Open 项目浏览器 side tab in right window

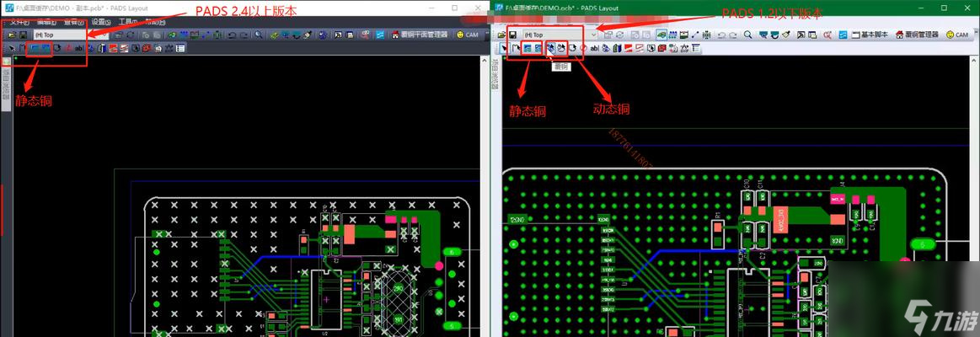(x=495, y=75)
